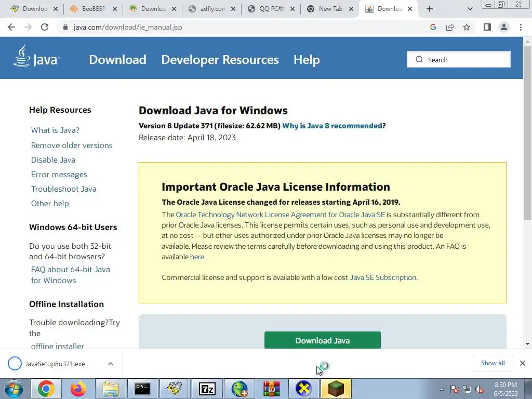Click the Java logo
532x399 pixels.
[37, 57]
